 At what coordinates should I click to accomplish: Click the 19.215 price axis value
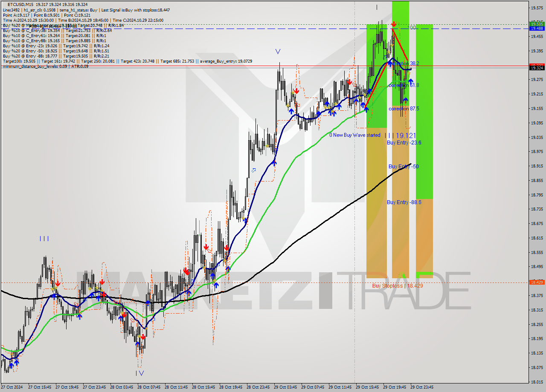(x=537, y=94)
